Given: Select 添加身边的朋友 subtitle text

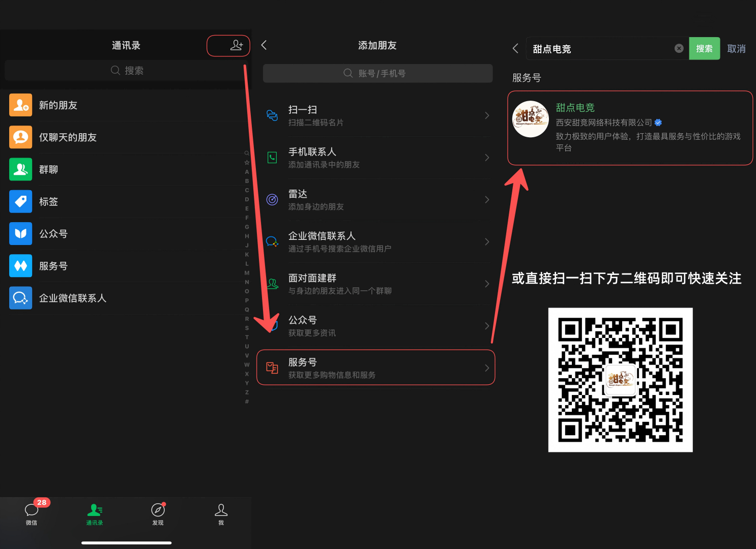Looking at the screenshot, I should [316, 207].
